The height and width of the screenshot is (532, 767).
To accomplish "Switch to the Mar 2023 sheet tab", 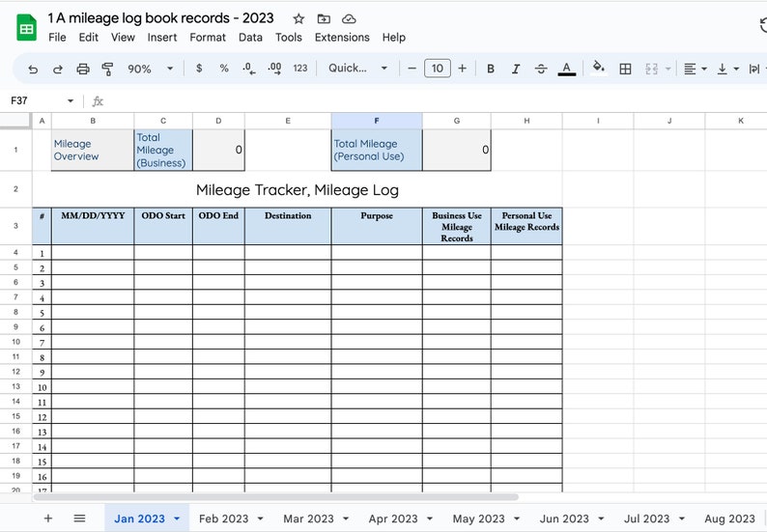I will (308, 518).
